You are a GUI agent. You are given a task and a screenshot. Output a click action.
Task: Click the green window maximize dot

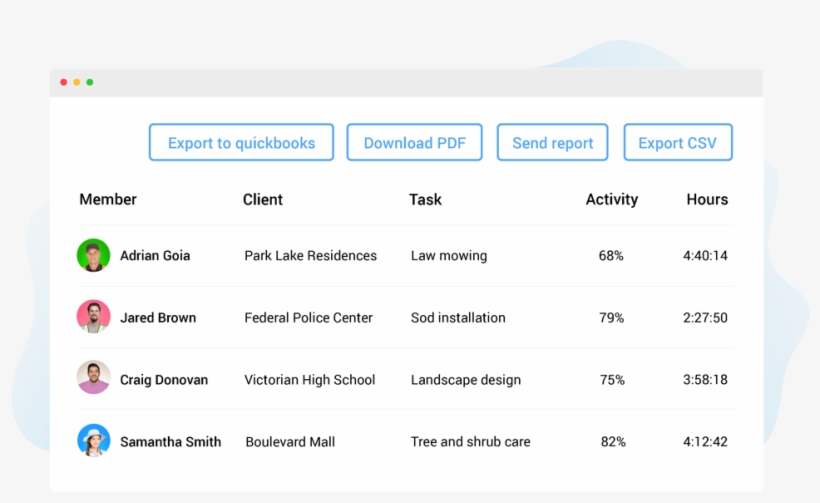pyautogui.click(x=90, y=82)
